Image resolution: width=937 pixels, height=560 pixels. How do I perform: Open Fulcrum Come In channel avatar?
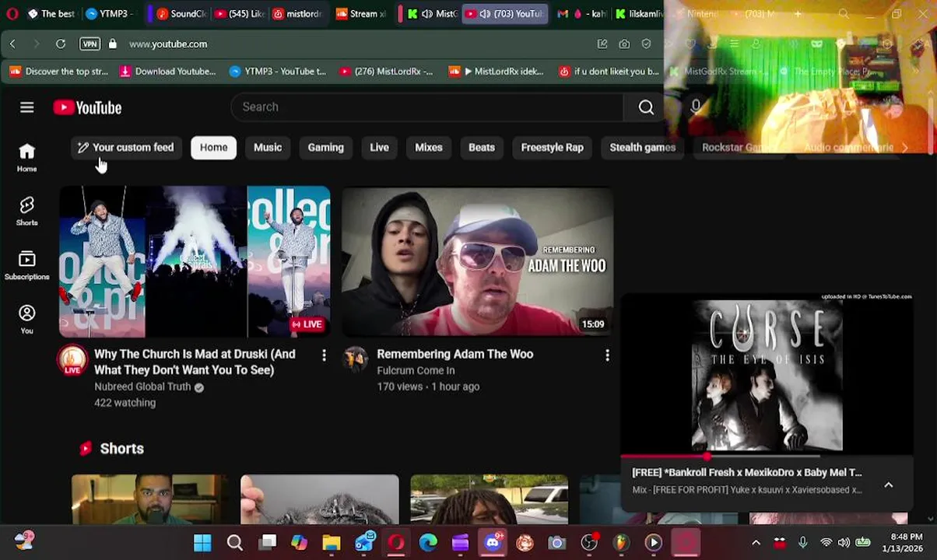point(356,359)
